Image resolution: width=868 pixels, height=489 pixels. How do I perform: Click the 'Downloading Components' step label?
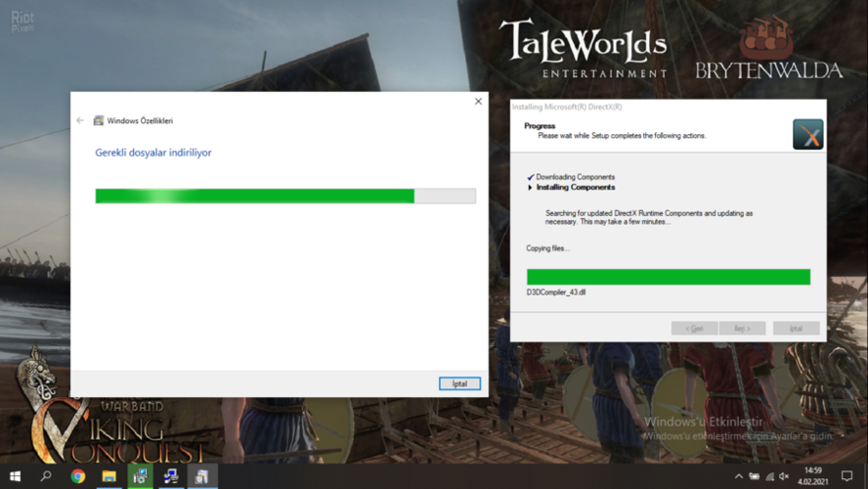575,177
